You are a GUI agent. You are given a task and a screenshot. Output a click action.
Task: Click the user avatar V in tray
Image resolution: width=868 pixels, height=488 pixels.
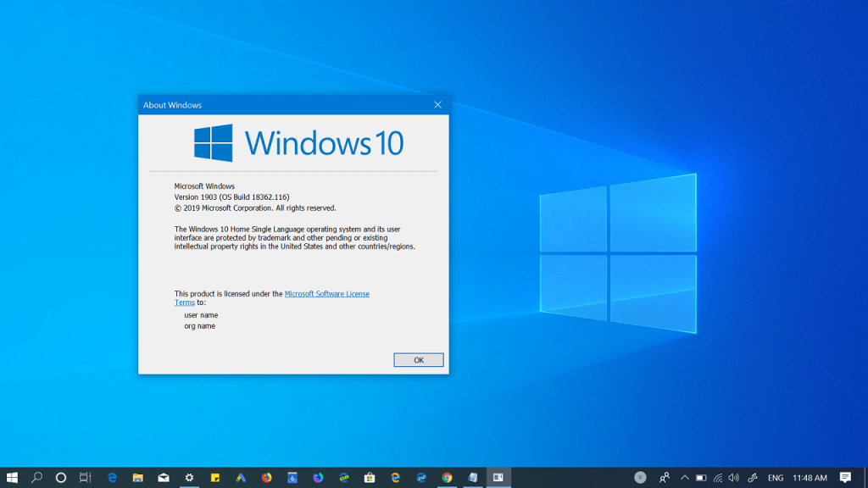coord(640,478)
